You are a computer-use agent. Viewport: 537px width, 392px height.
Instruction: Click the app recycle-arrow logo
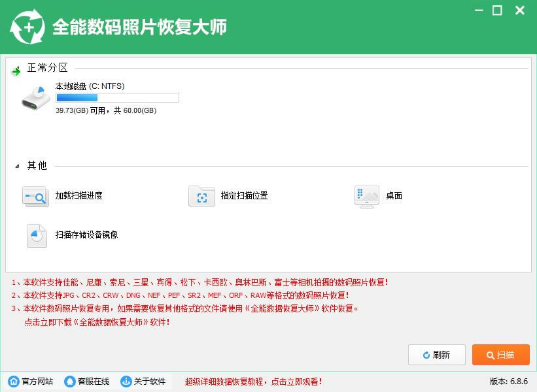pos(27,27)
